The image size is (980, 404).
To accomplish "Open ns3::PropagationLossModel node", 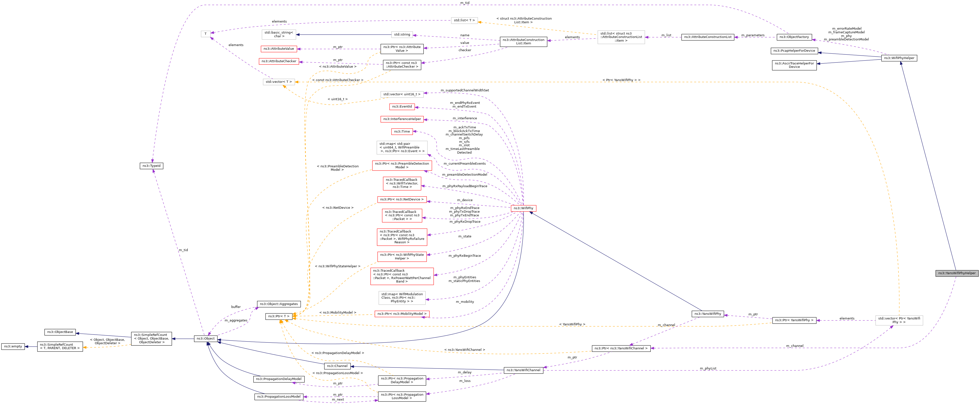I will point(279,397).
